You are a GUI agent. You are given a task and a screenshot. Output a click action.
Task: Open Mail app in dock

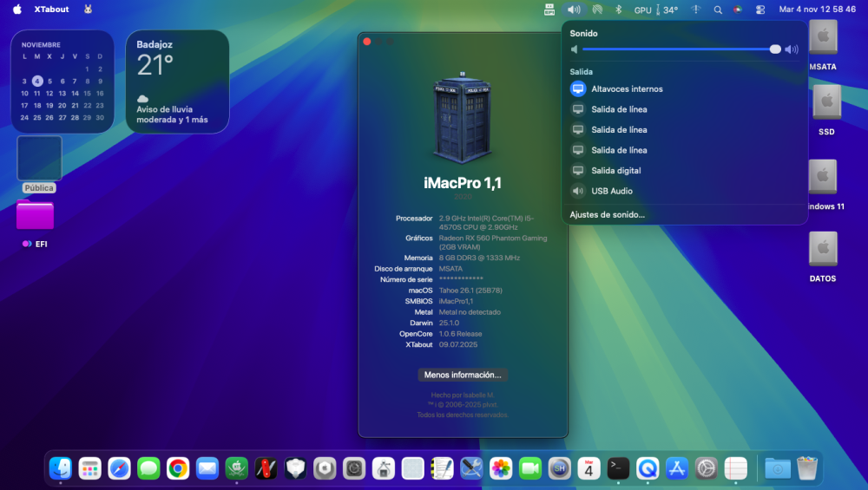click(x=207, y=468)
